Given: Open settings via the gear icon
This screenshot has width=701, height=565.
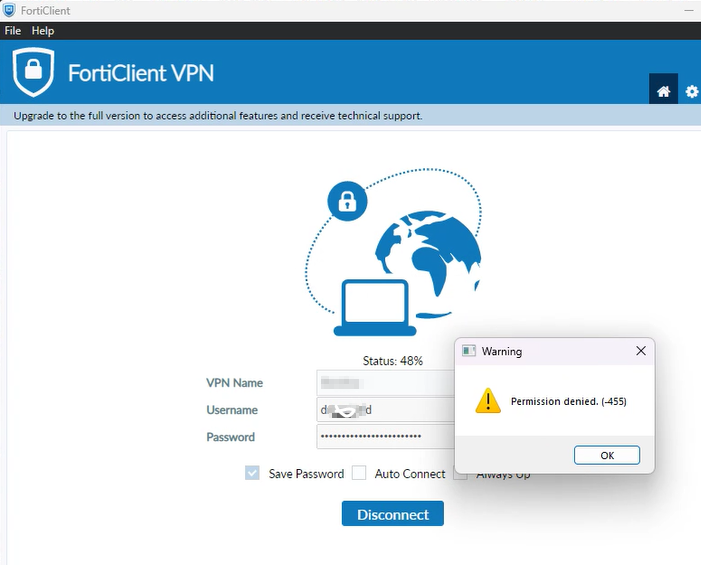Looking at the screenshot, I should (x=692, y=91).
